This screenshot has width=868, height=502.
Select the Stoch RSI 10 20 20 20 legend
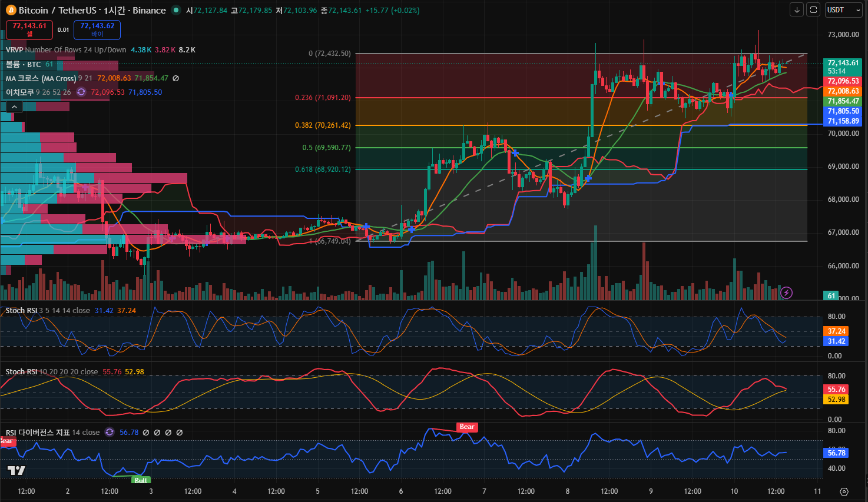[21, 371]
